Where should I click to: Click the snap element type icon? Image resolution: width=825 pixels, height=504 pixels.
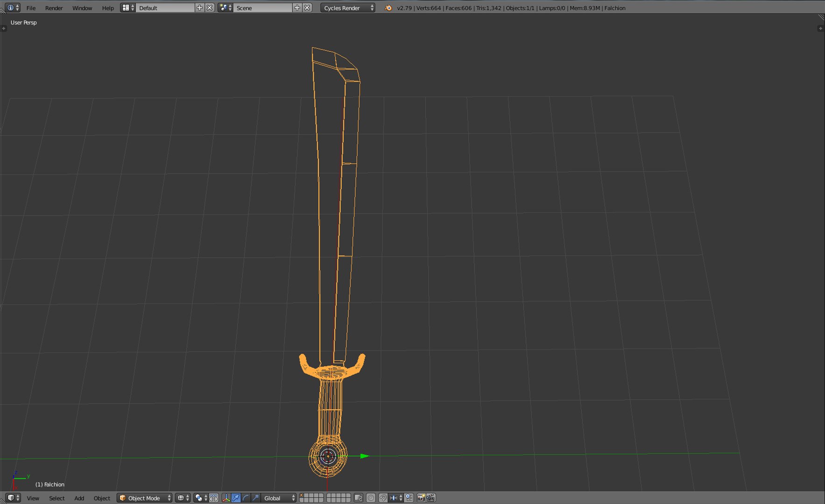[x=395, y=498]
